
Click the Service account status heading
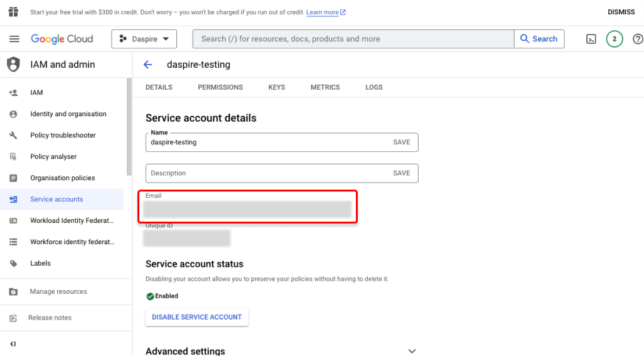pyautogui.click(x=195, y=264)
